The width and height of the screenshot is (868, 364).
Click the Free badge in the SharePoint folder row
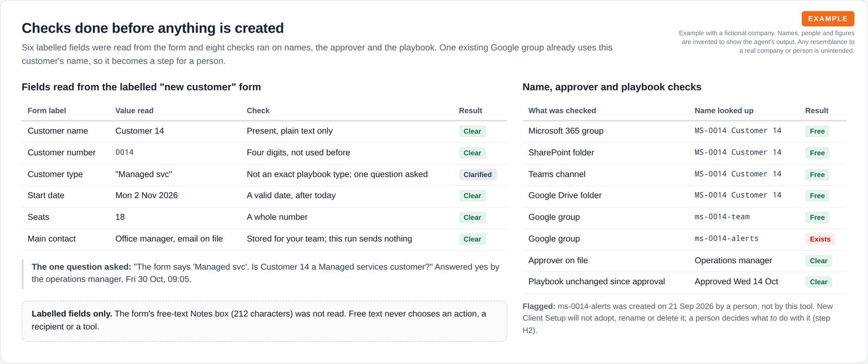pos(817,153)
